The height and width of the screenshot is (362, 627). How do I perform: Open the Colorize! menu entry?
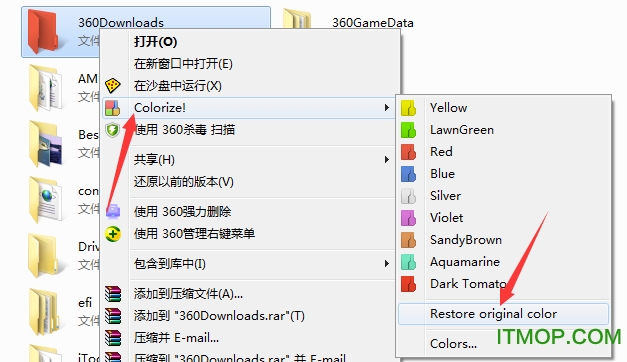point(248,108)
